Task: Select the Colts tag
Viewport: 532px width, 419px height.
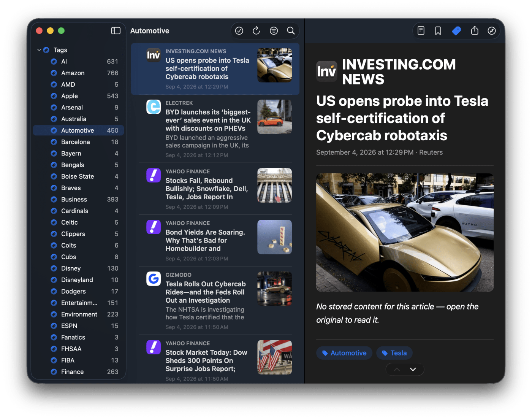Action: [79, 245]
